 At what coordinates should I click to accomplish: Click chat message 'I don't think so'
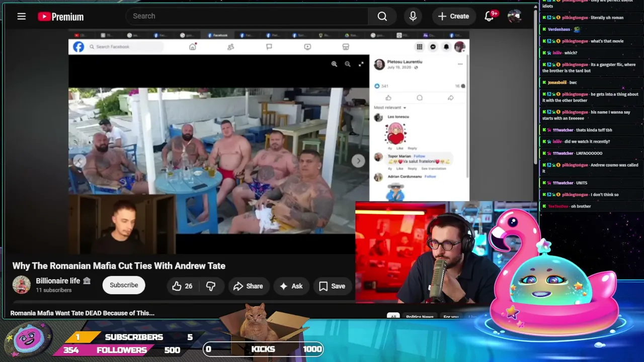coord(605,195)
